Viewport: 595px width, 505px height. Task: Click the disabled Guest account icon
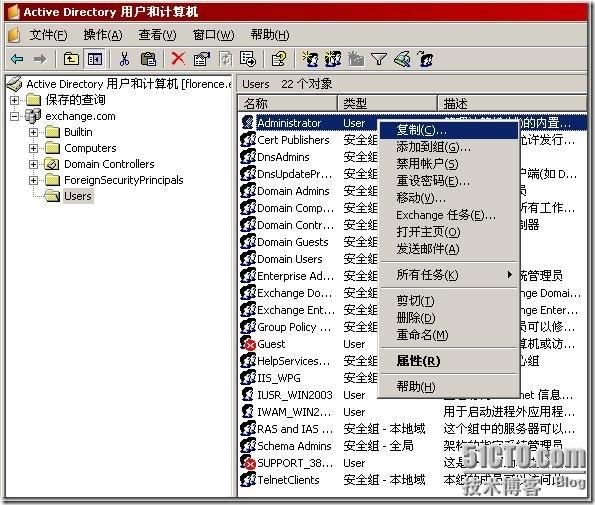coord(248,344)
